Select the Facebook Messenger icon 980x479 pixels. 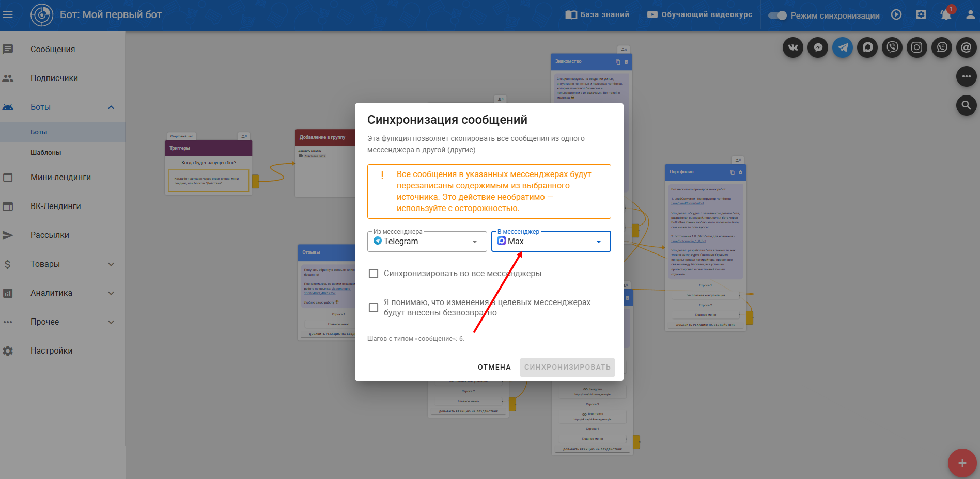click(x=818, y=48)
